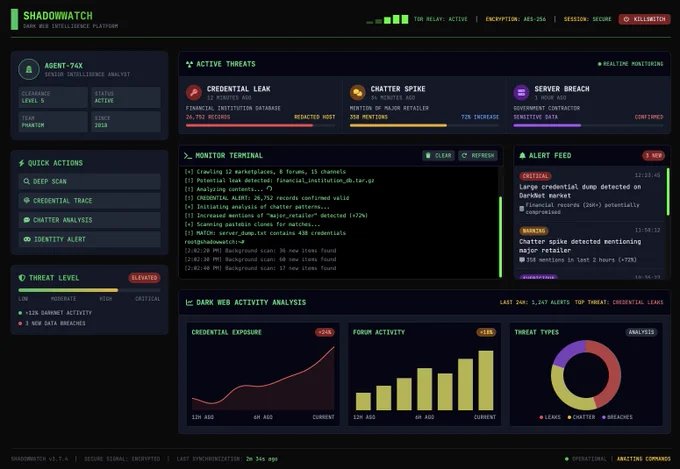Click the lightning bolt Quick Actions icon
Viewport: 680px width, 469px height.
[x=22, y=163]
